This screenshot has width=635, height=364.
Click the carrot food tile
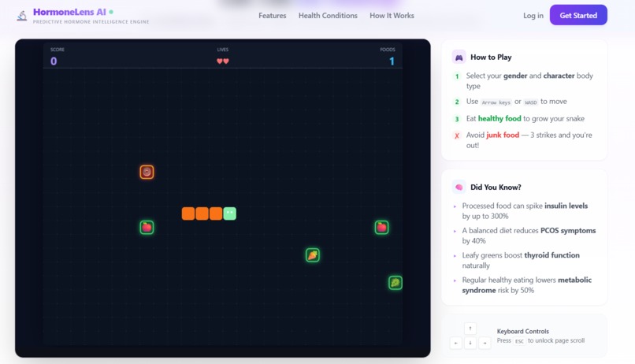(312, 255)
